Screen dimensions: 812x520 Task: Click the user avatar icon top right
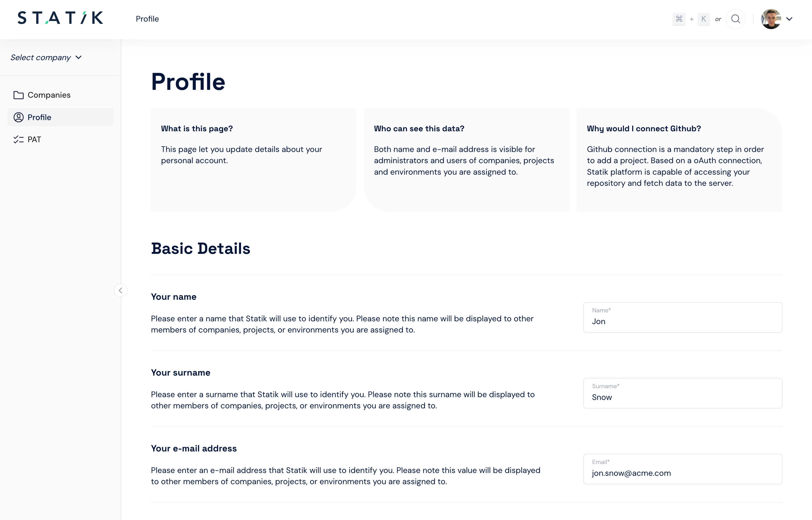[771, 19]
